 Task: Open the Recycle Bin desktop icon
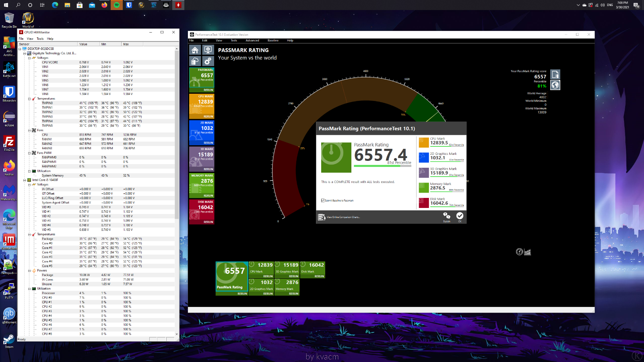click(9, 20)
